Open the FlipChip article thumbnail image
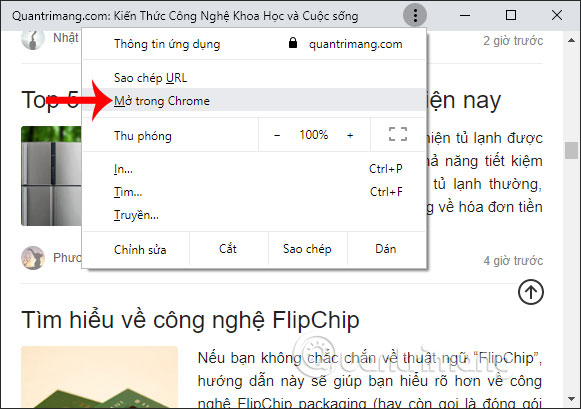Image resolution: width=581 pixels, height=409 pixels. click(x=99, y=377)
